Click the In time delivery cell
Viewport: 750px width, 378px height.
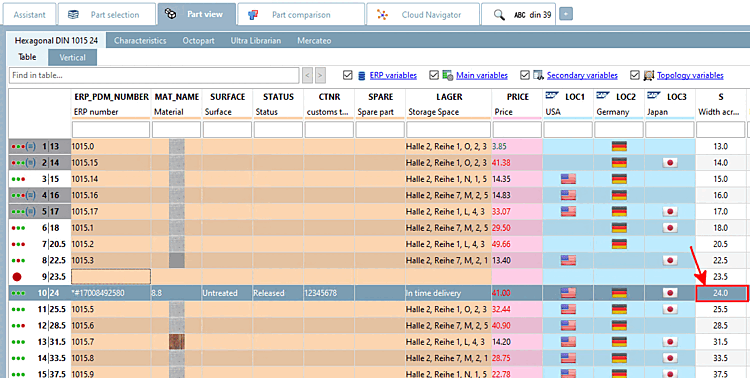[448, 293]
